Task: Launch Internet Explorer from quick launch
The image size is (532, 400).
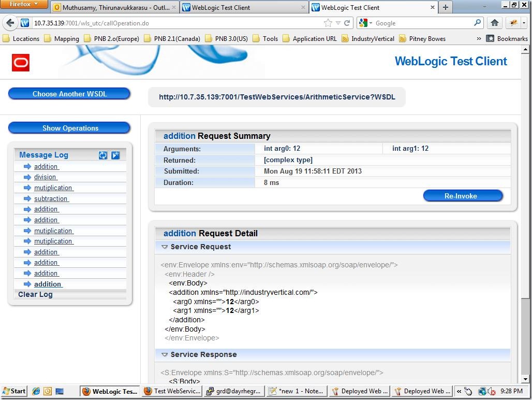Action: [36, 391]
